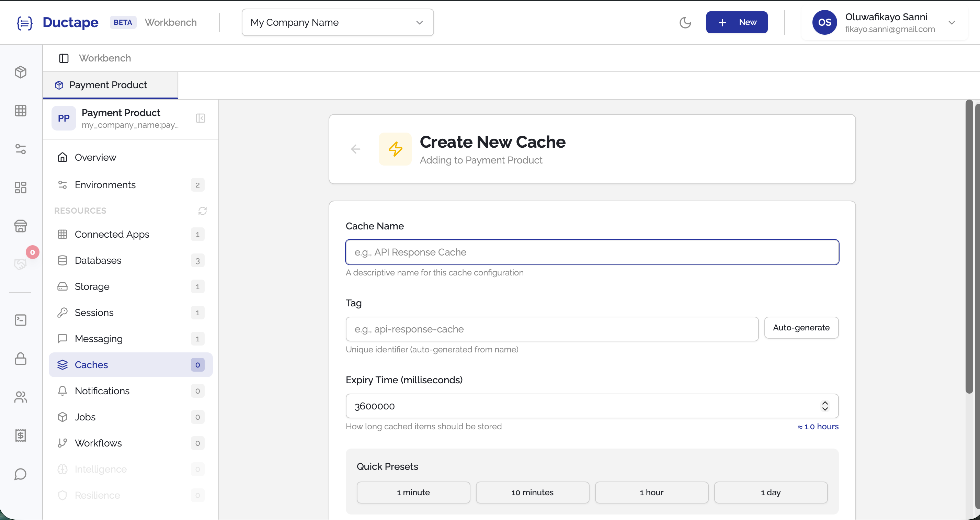Launch the terminal icon in left sidebar

tap(21, 320)
